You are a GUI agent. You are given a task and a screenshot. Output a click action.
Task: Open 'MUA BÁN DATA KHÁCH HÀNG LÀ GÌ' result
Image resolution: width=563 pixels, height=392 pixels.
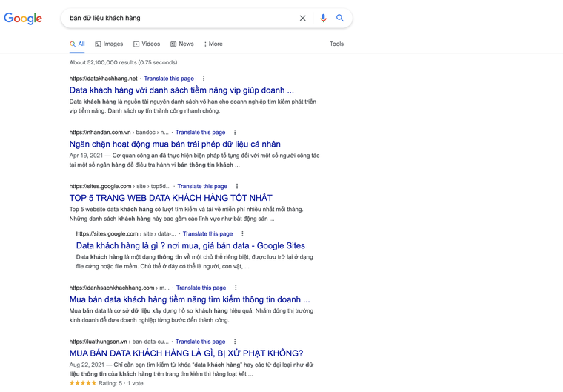point(186,353)
